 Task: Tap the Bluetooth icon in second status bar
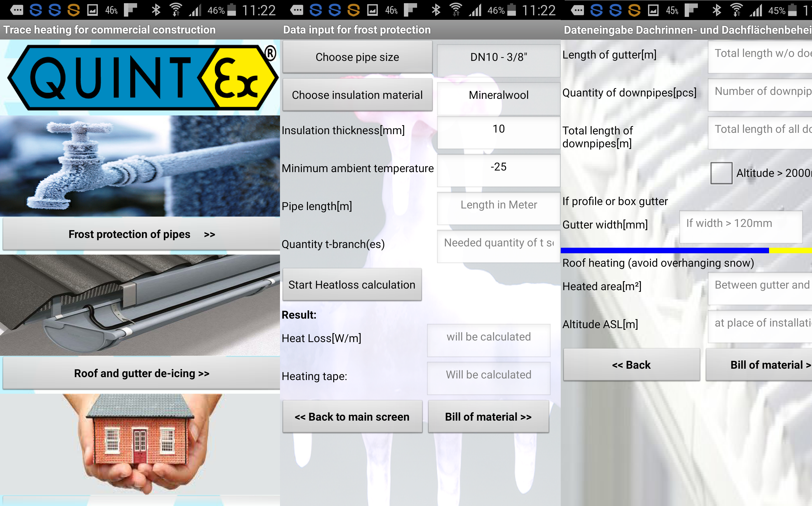436,10
